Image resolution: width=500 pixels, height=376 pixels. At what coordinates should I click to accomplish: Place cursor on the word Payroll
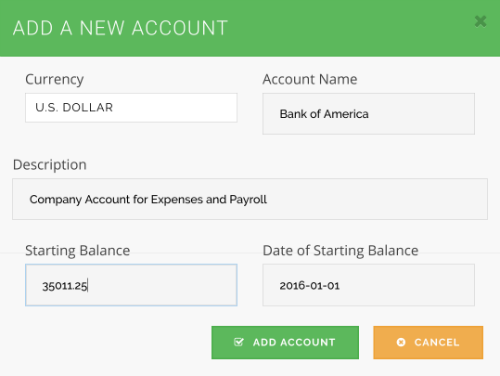click(x=248, y=199)
